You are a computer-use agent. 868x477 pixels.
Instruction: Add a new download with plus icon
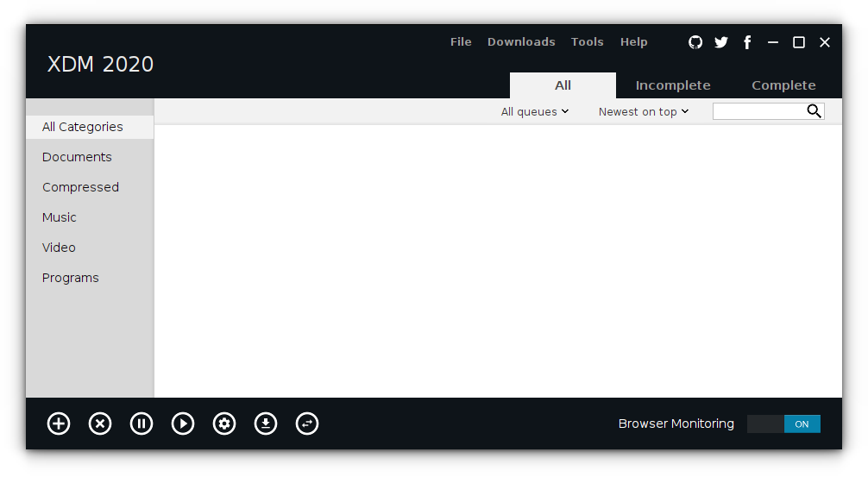pos(58,424)
